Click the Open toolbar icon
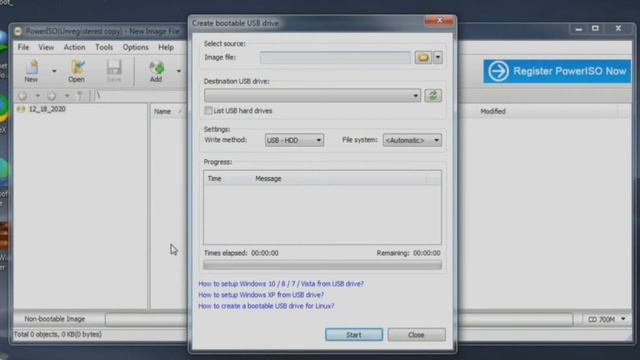The height and width of the screenshot is (360, 640). tap(76, 71)
